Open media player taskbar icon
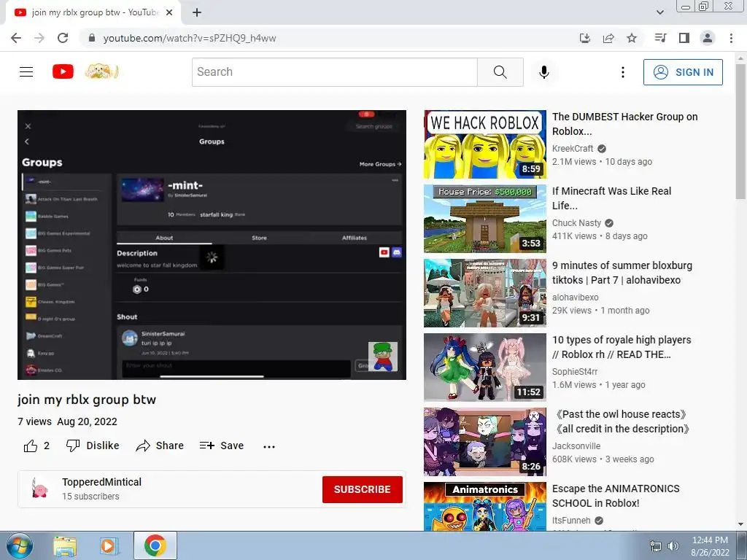 click(x=109, y=545)
